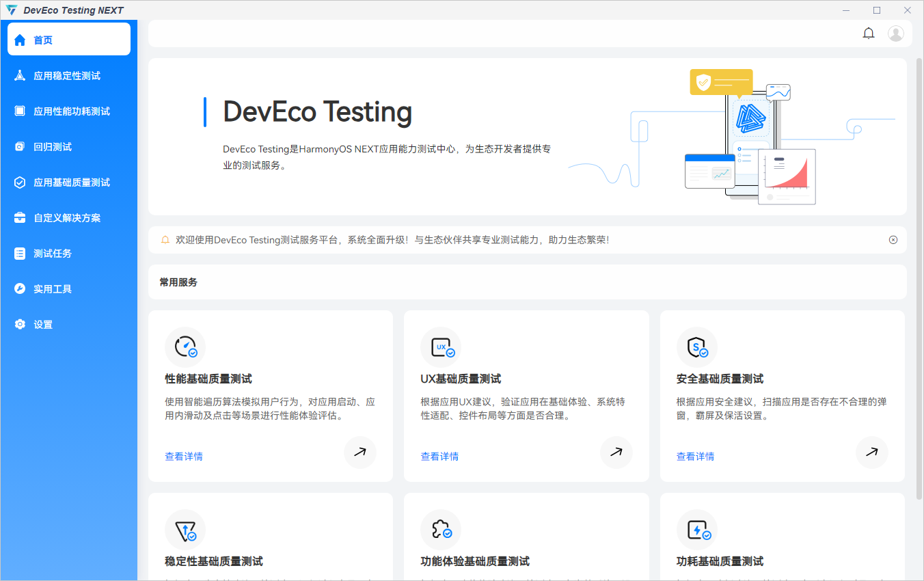Screen dimensions: 924x581
Task: Minimize the DevEco Testing NEXT window
Action: pyautogui.click(x=847, y=10)
